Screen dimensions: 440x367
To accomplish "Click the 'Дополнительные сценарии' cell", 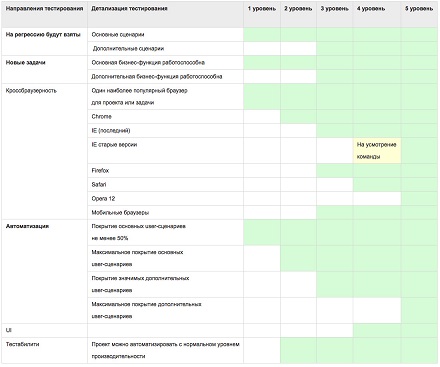I will [x=165, y=49].
